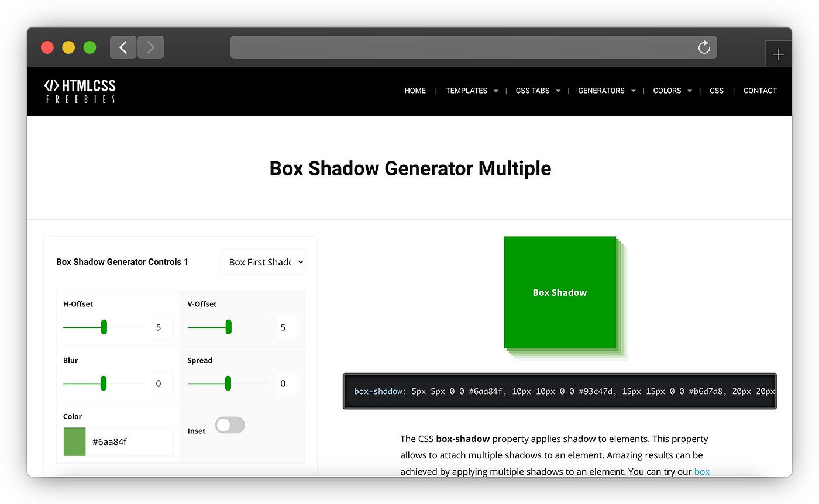Screen dimensions: 819x504
Task: Open a new tab with plus icon
Action: pyautogui.click(x=778, y=55)
